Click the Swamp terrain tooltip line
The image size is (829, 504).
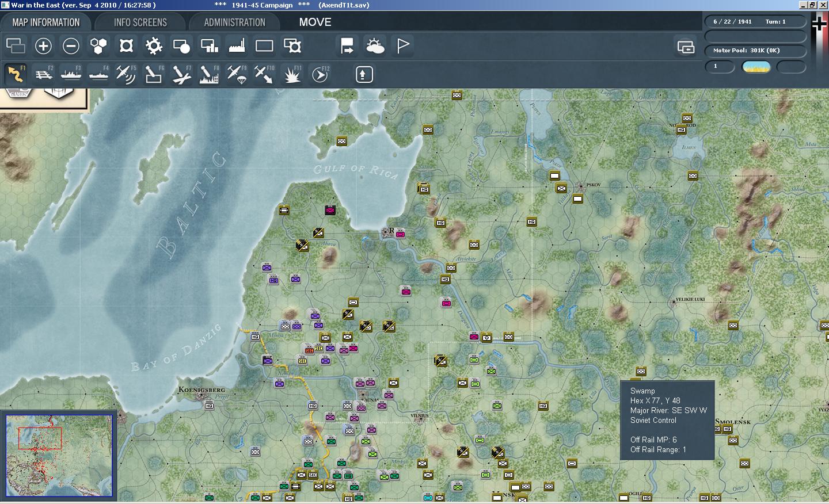click(x=642, y=391)
